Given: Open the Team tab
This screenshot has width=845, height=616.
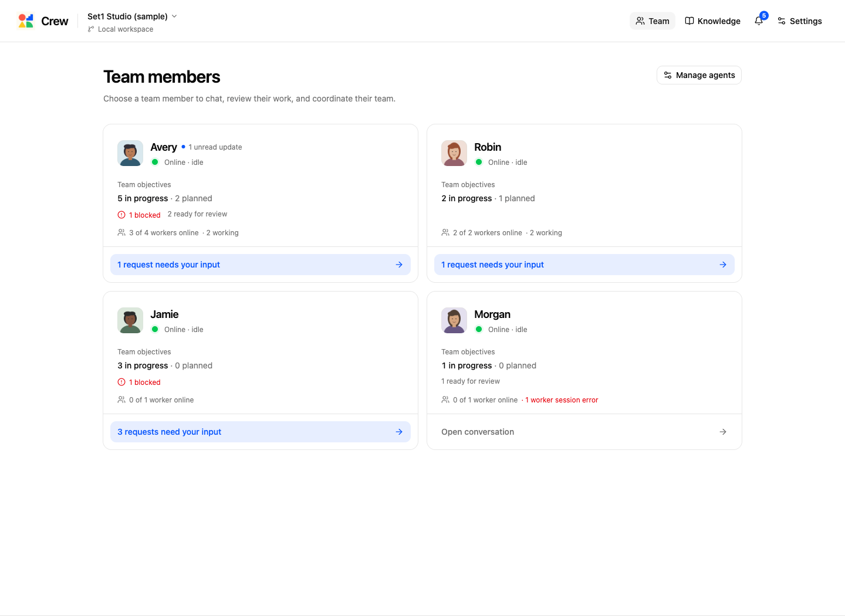Looking at the screenshot, I should [x=653, y=21].
